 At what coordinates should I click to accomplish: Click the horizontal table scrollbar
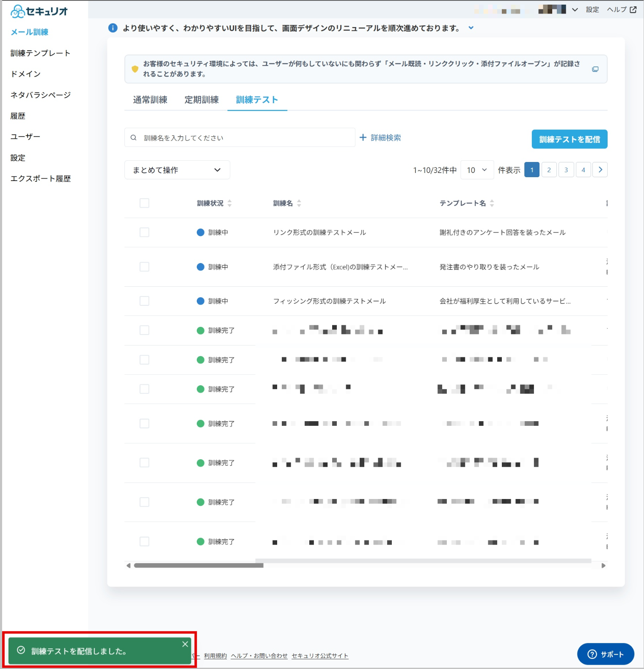[199, 565]
